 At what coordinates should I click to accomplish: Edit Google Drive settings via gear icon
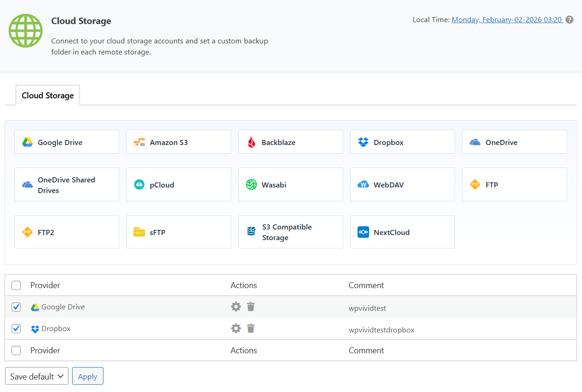click(x=236, y=307)
